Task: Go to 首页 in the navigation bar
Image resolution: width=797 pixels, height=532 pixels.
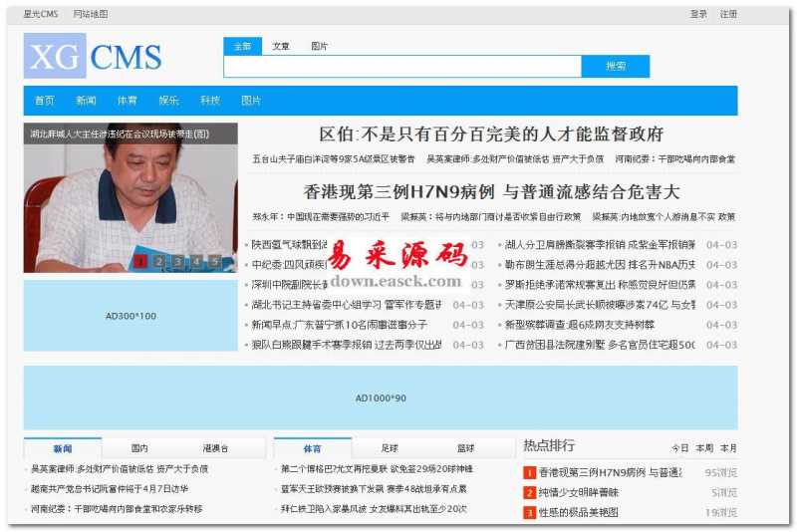Action: pyautogui.click(x=44, y=101)
